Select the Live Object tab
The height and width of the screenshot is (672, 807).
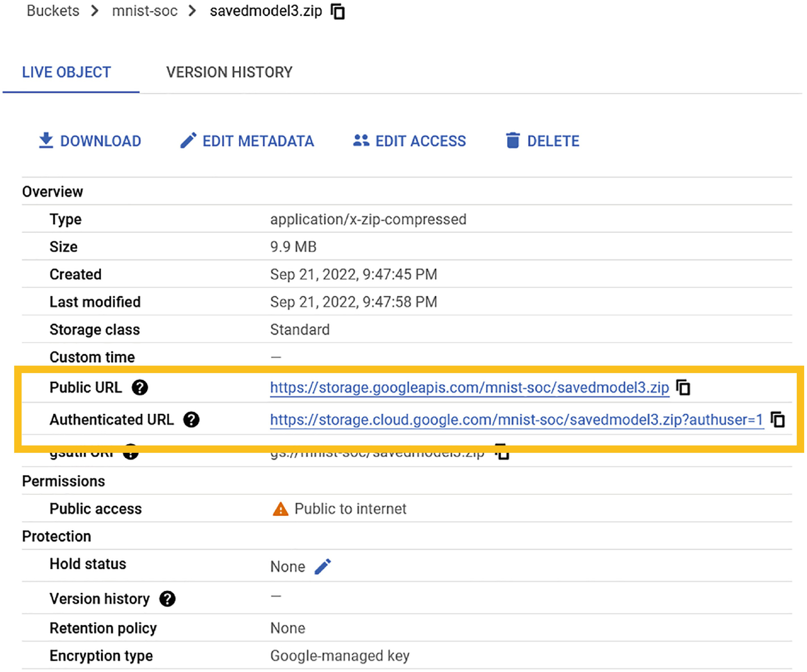[66, 72]
